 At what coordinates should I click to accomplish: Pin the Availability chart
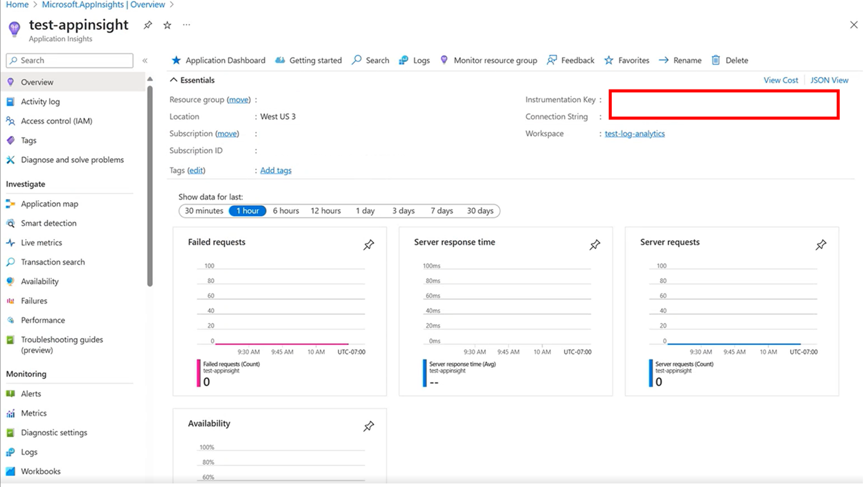[368, 426]
